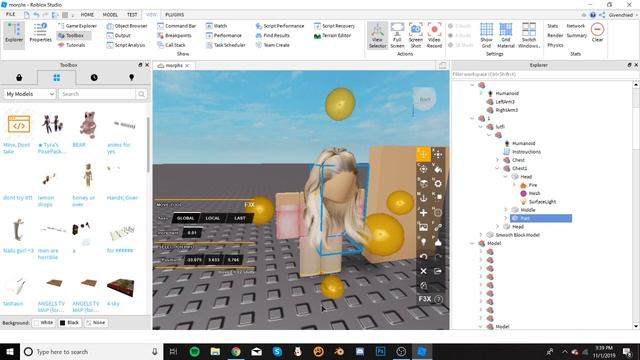Open the Terrain Editor
This screenshot has height=360, width=640.
pos(333,36)
